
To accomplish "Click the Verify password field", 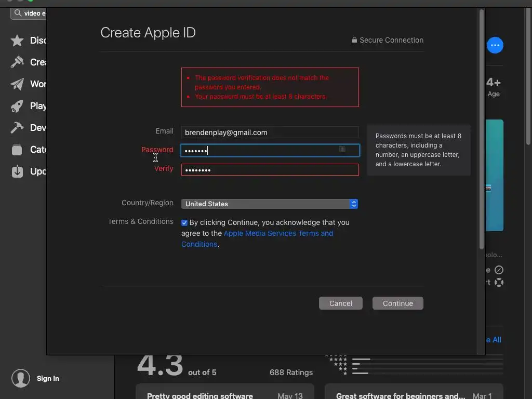I will [x=270, y=170].
